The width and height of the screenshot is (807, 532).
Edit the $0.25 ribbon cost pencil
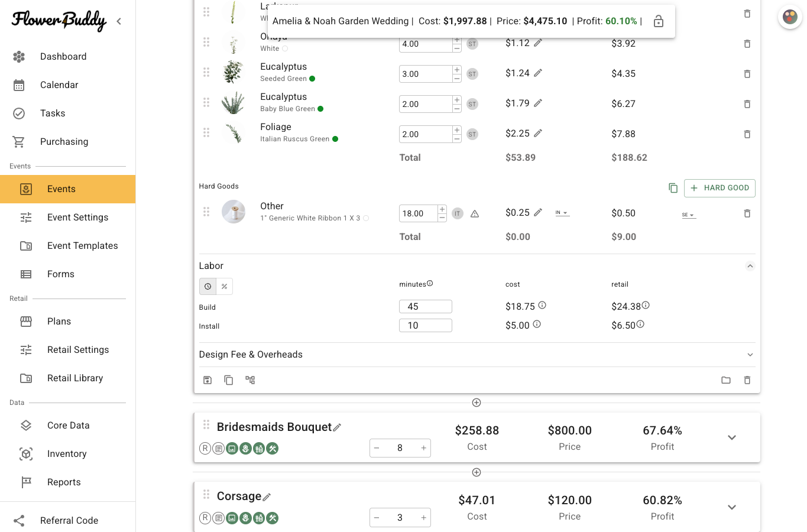[x=538, y=212]
